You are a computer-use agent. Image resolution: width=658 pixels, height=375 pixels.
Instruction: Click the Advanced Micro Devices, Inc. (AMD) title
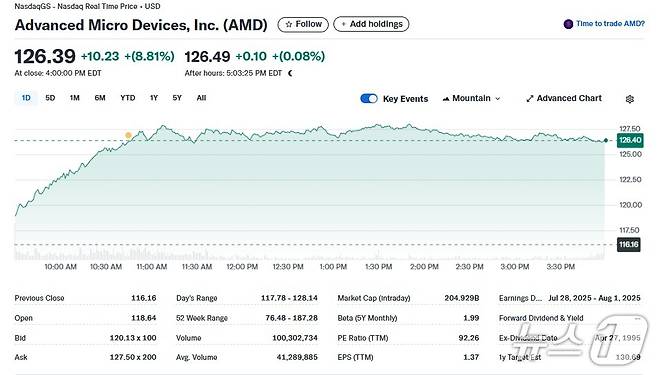click(141, 25)
